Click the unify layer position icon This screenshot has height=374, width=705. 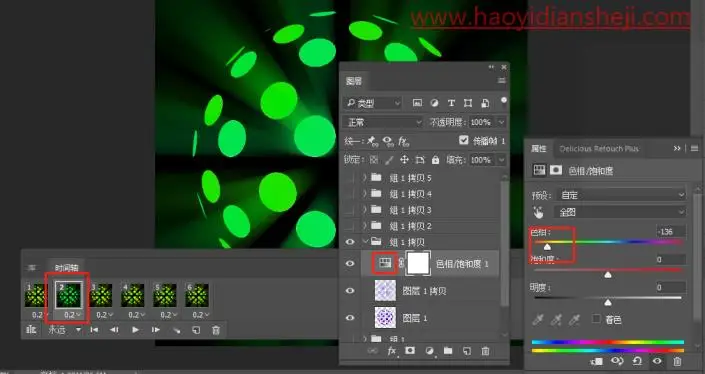coord(372,142)
